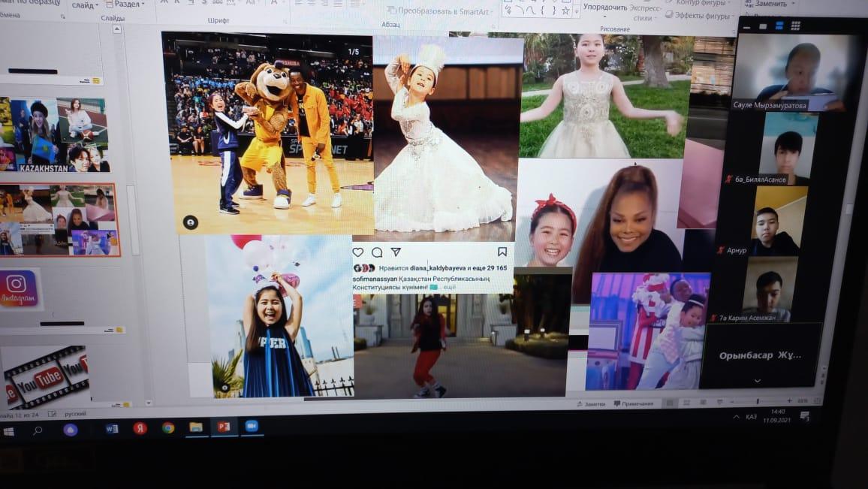The image size is (868, 489).
Task: Click the Instagram bookmark icon in slide
Action: point(502,252)
